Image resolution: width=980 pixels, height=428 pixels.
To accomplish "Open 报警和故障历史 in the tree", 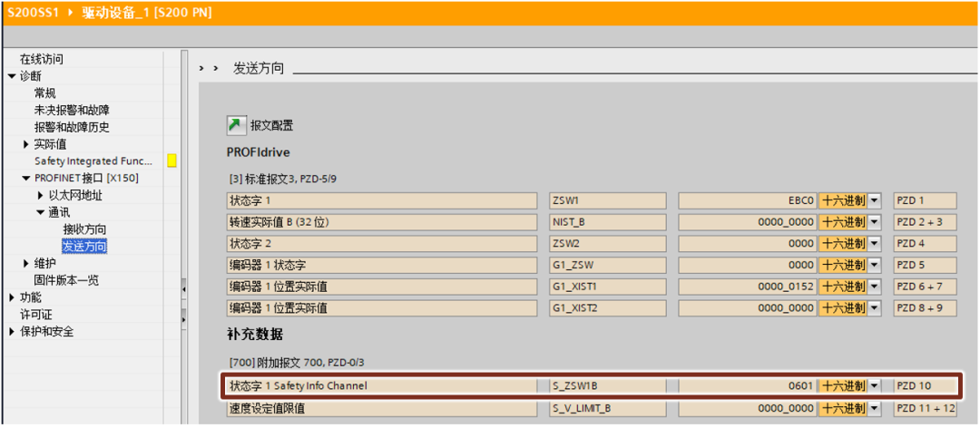I will (72, 127).
